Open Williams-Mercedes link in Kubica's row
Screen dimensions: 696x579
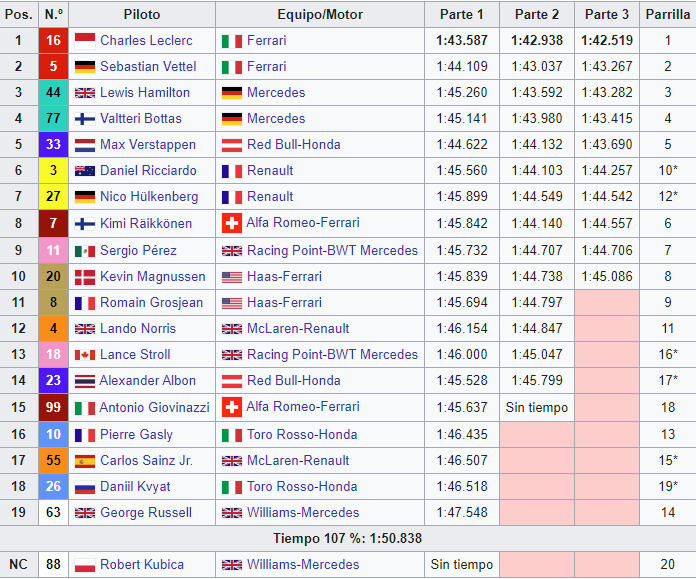pos(303,564)
